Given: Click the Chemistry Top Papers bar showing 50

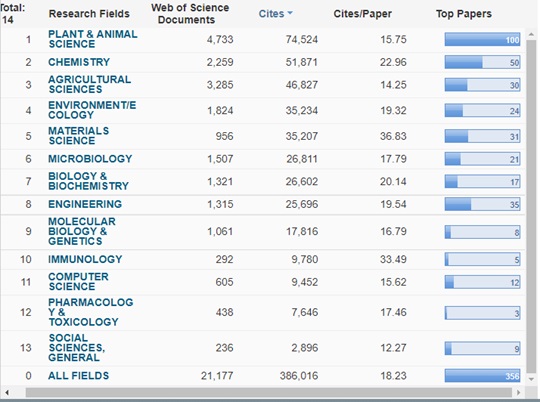Looking at the screenshot, I should pyautogui.click(x=482, y=62).
